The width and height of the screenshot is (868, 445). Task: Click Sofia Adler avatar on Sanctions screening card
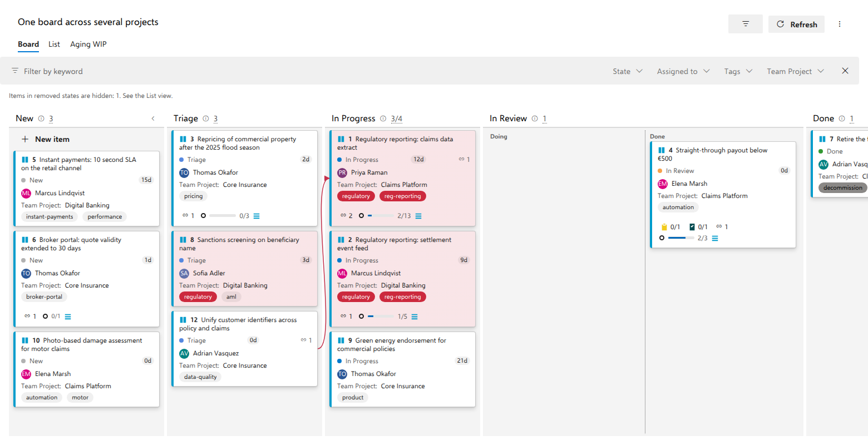184,273
